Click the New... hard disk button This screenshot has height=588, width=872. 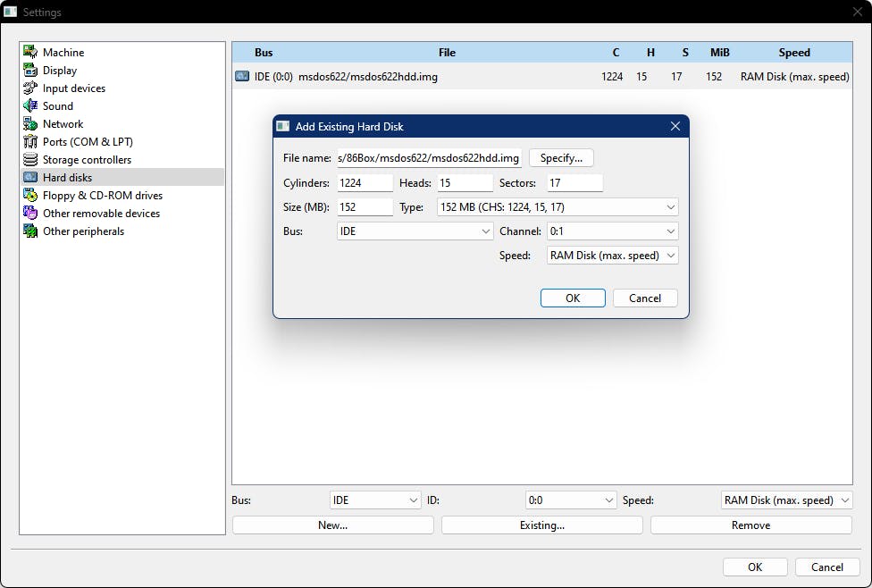coord(332,525)
